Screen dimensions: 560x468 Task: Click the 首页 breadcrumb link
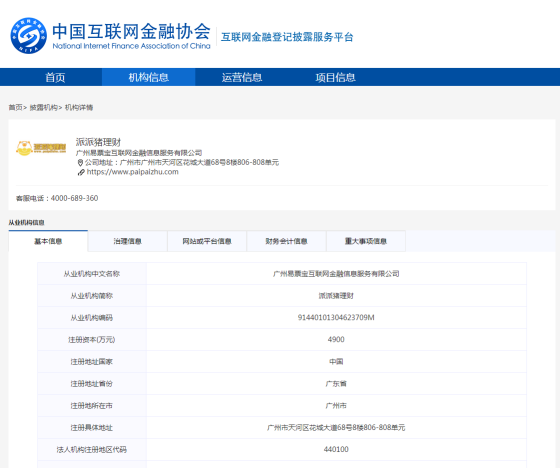tap(15, 108)
